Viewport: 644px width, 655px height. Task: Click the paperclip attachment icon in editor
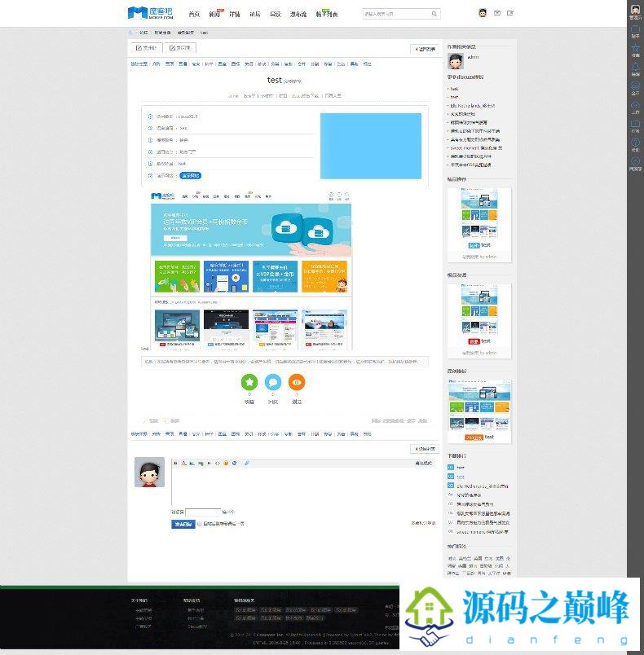point(246,463)
